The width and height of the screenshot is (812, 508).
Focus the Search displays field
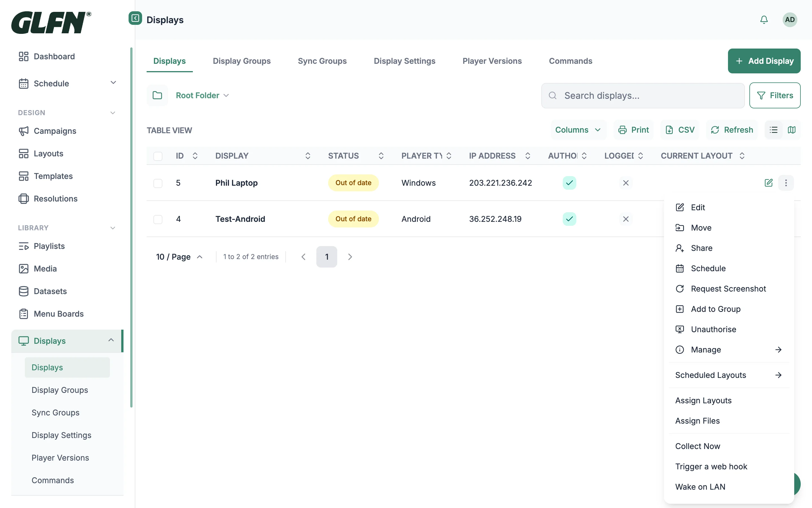(643, 95)
